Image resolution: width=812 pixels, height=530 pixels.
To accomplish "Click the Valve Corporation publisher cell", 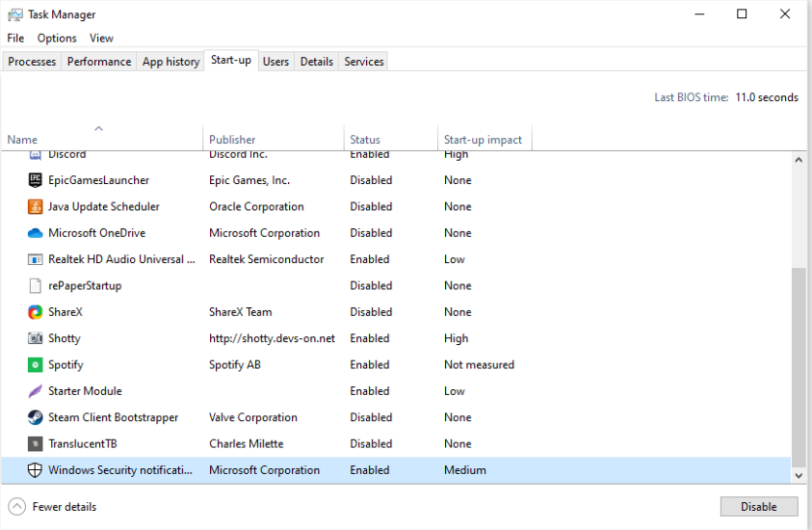I will click(252, 417).
